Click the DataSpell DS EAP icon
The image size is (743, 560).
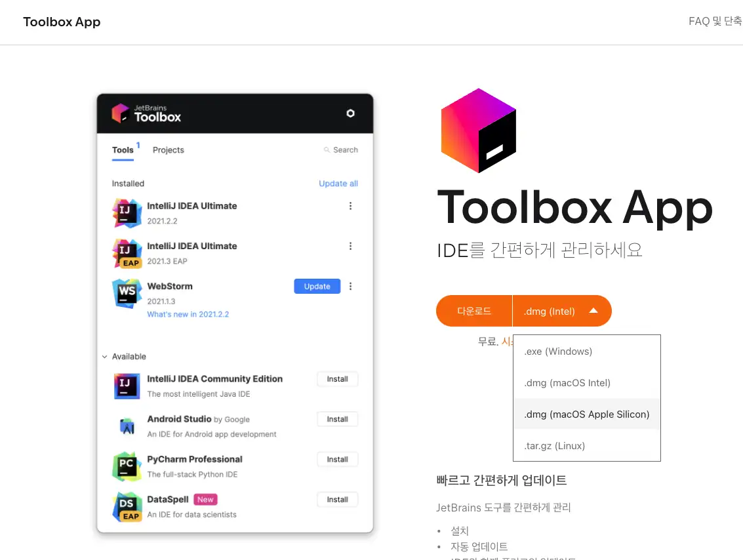pyautogui.click(x=127, y=507)
